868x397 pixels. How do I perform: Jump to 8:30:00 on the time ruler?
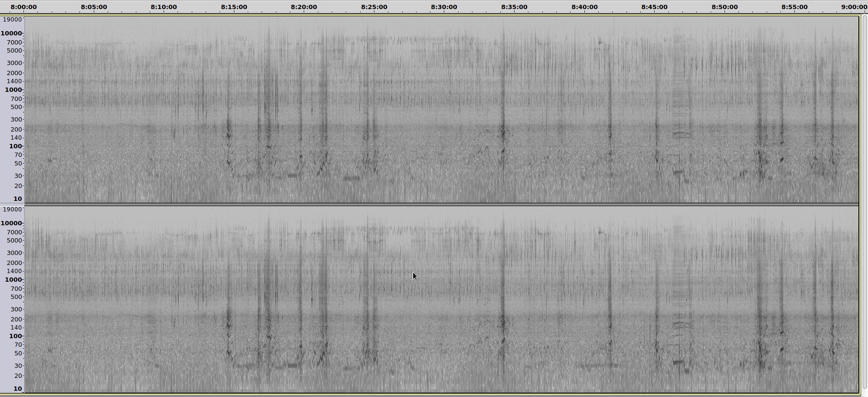tap(444, 7)
